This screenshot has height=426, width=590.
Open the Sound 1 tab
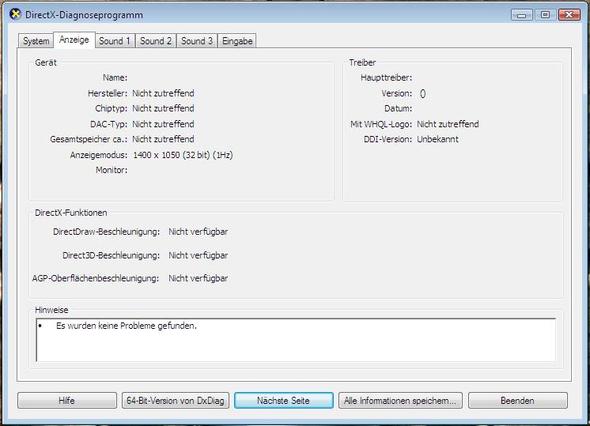point(115,41)
